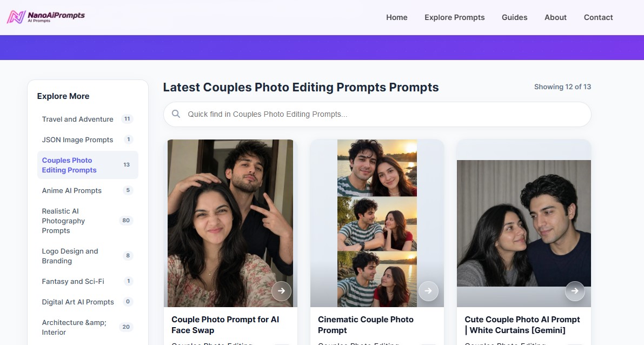This screenshot has height=345, width=644.
Task: Open the About page
Action: (556, 17)
